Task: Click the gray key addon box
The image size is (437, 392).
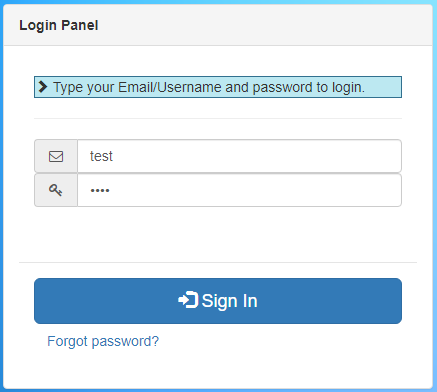Action: coord(56,190)
